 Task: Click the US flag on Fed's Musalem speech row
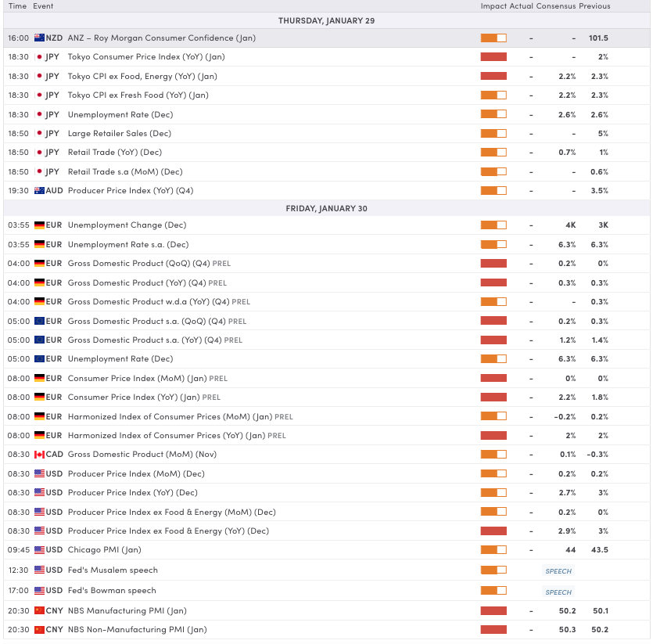(39, 570)
